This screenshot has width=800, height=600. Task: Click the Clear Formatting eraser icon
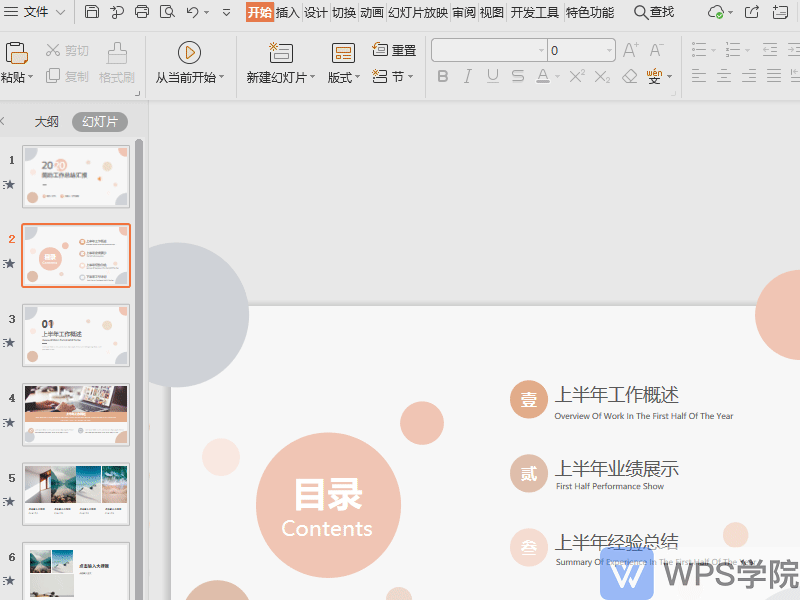point(629,75)
